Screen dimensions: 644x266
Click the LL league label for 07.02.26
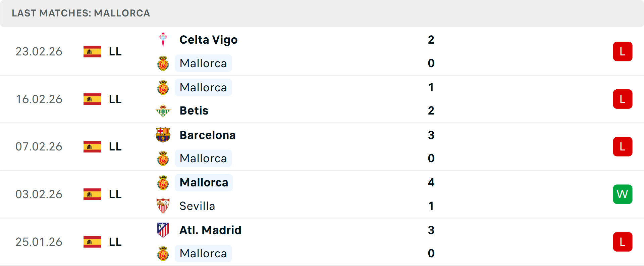click(x=115, y=147)
